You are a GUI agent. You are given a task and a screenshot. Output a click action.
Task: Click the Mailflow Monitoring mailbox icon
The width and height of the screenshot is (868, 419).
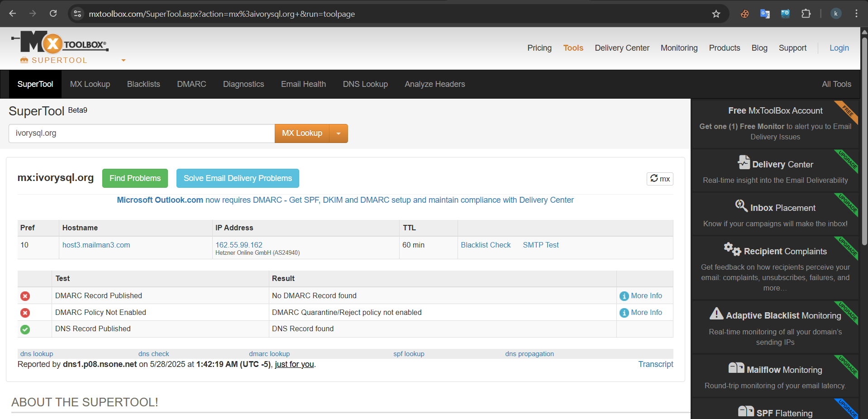click(736, 368)
